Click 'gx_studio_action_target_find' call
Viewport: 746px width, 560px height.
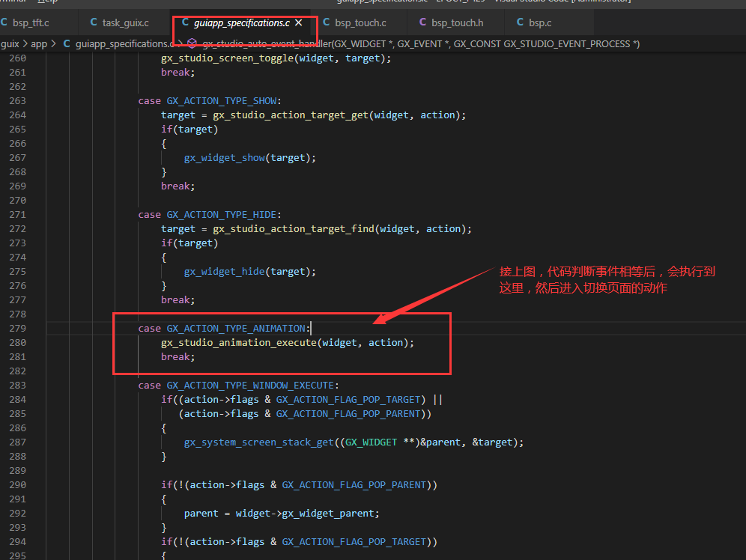point(294,228)
